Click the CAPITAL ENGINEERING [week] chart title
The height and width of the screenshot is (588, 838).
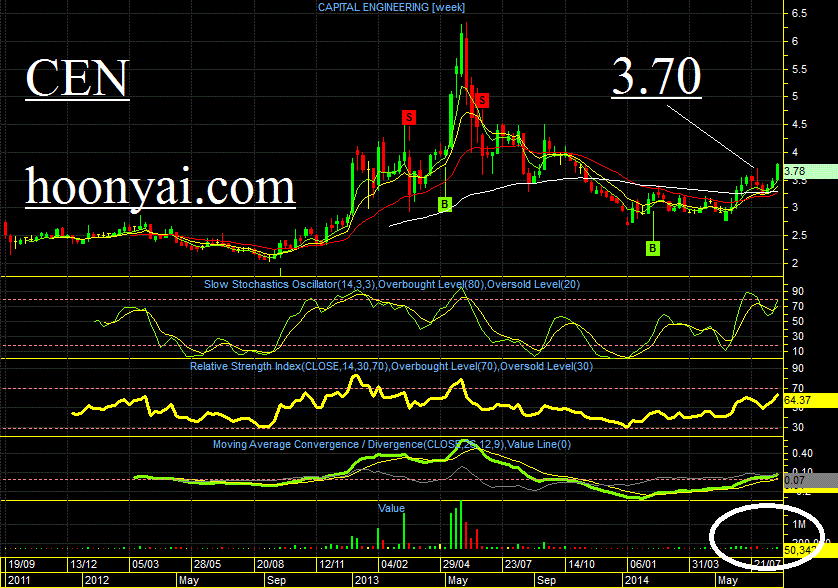(x=391, y=7)
